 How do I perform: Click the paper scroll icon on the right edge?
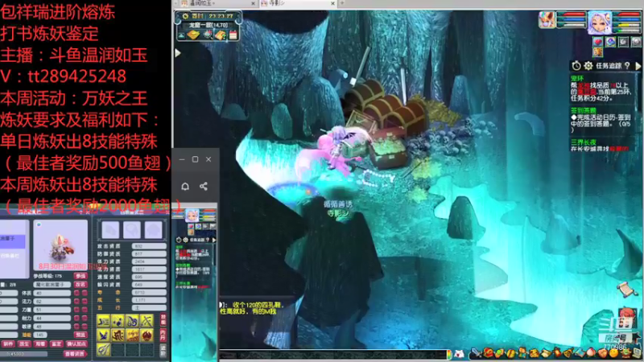click(626, 290)
